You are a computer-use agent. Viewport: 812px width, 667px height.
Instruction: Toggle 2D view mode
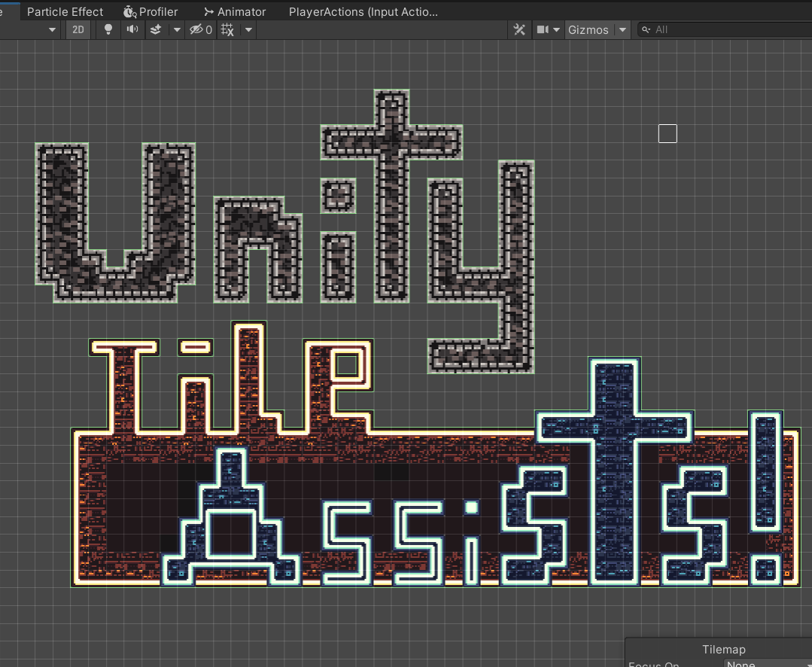pyautogui.click(x=78, y=29)
